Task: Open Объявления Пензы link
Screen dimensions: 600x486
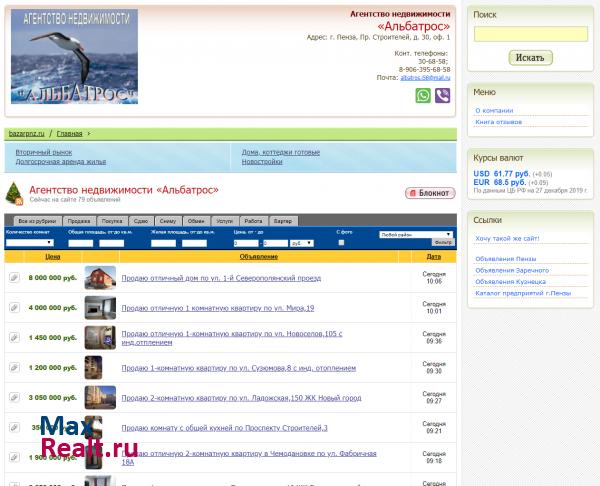Action: tap(505, 259)
